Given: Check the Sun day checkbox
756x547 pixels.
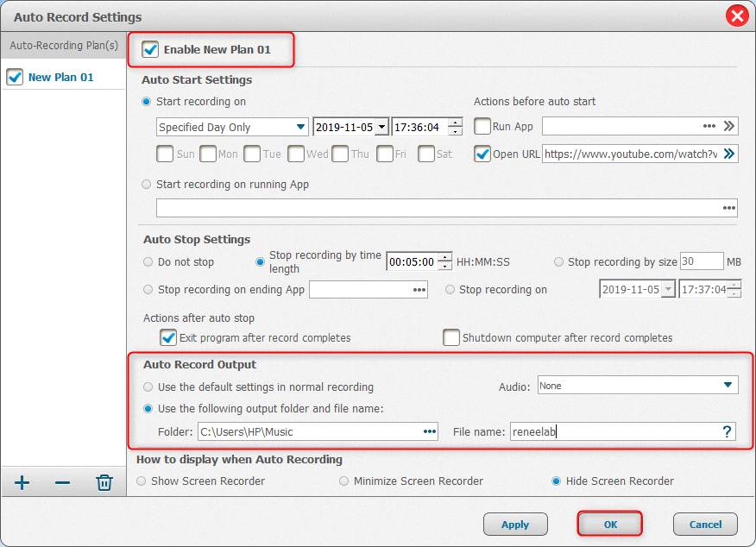Looking at the screenshot, I should coord(165,154).
